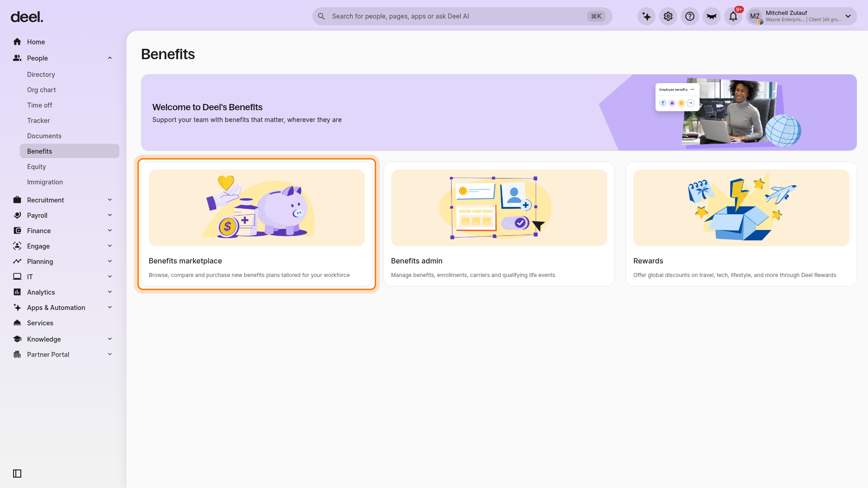The width and height of the screenshot is (868, 488).
Task: Expand the Payroll section chevron
Action: [x=110, y=215]
